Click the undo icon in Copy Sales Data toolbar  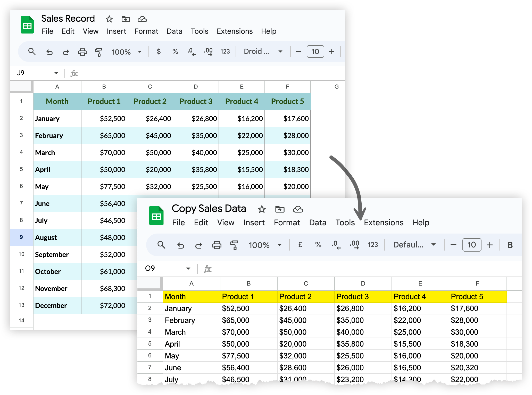click(x=181, y=245)
